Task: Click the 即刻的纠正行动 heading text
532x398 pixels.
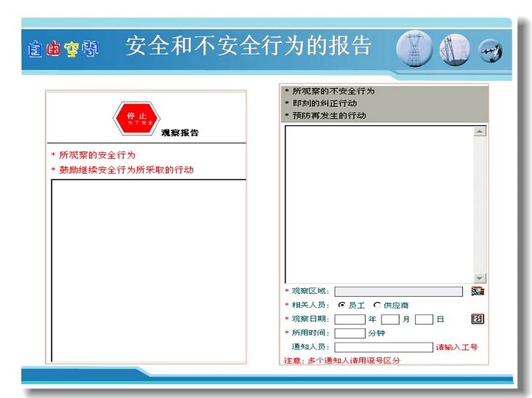Action: click(x=325, y=103)
